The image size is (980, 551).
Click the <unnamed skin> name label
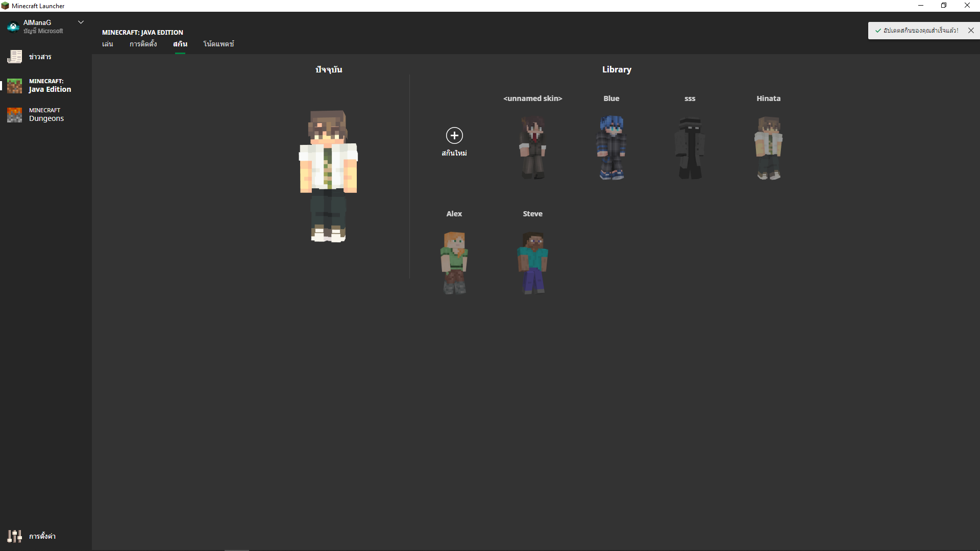[x=533, y=98]
